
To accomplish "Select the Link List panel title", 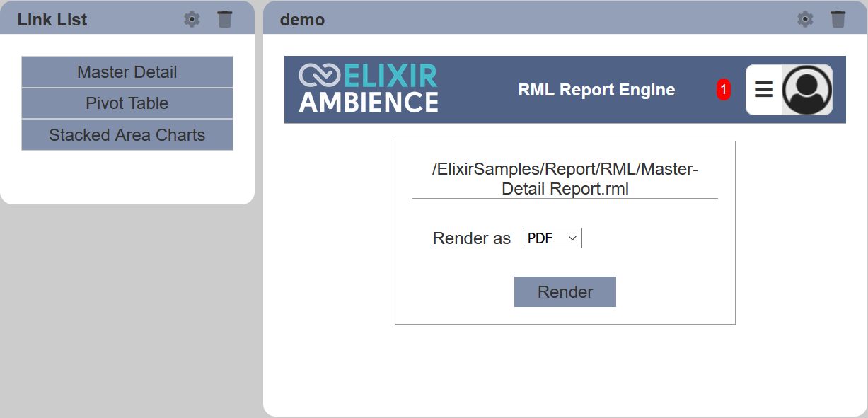I will point(52,20).
